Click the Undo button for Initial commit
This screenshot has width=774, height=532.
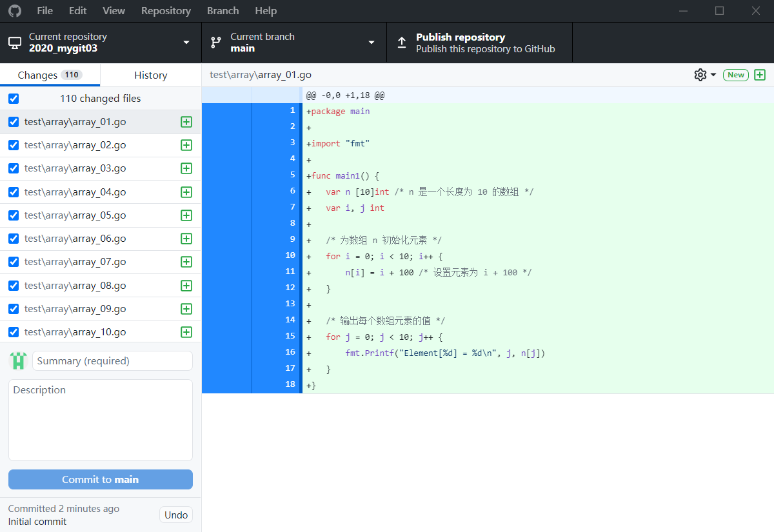click(176, 515)
